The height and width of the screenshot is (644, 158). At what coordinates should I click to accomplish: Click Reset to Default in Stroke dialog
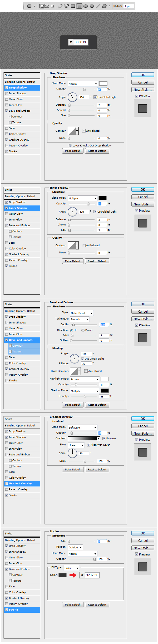point(97,605)
